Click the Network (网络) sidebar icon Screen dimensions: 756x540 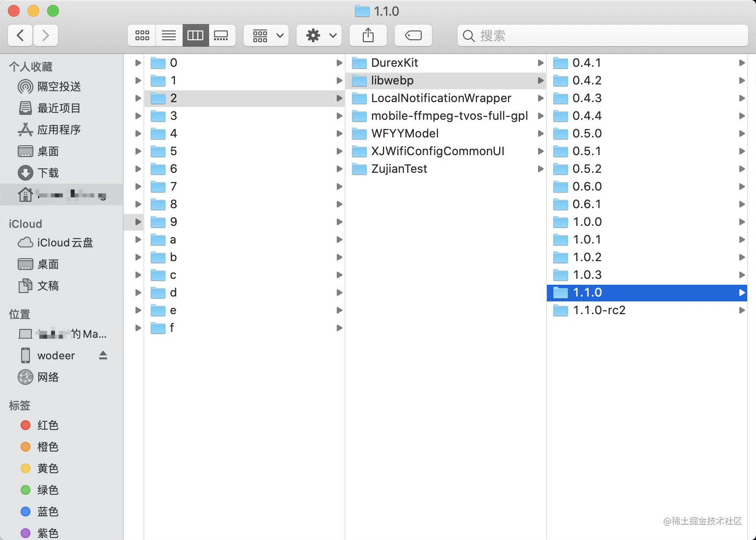point(26,377)
